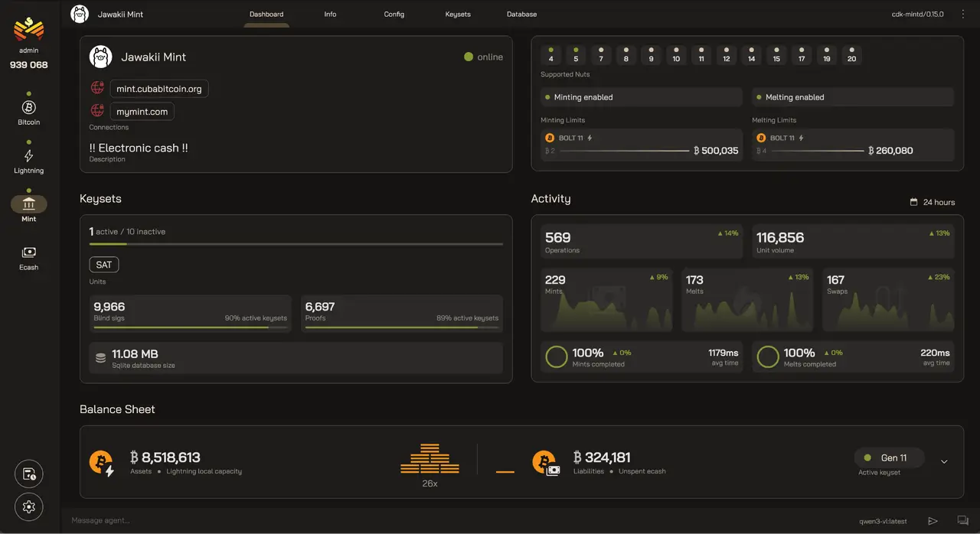Open the Config tab
This screenshot has height=534, width=980.
pos(394,14)
